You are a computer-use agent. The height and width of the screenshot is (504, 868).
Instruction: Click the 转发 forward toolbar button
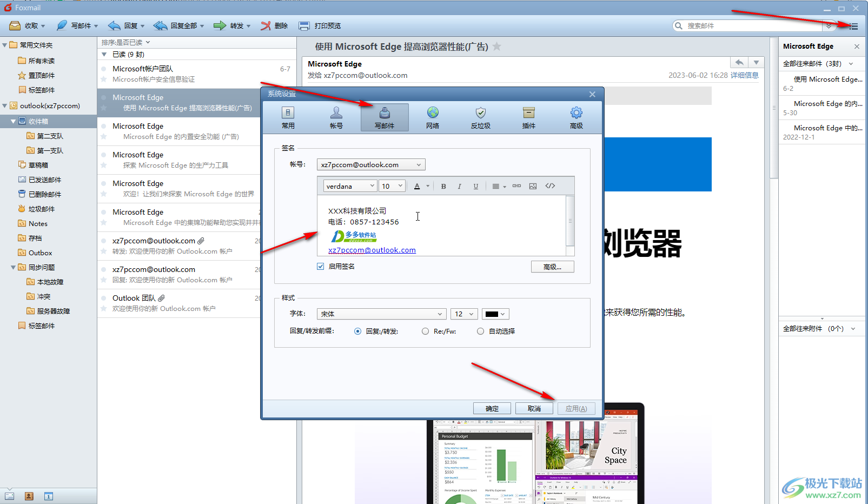pyautogui.click(x=232, y=25)
